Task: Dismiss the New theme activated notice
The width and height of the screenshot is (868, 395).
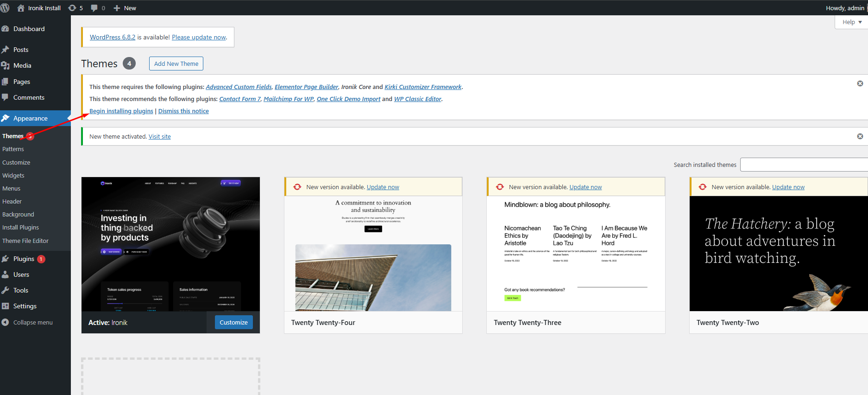Action: point(860,136)
